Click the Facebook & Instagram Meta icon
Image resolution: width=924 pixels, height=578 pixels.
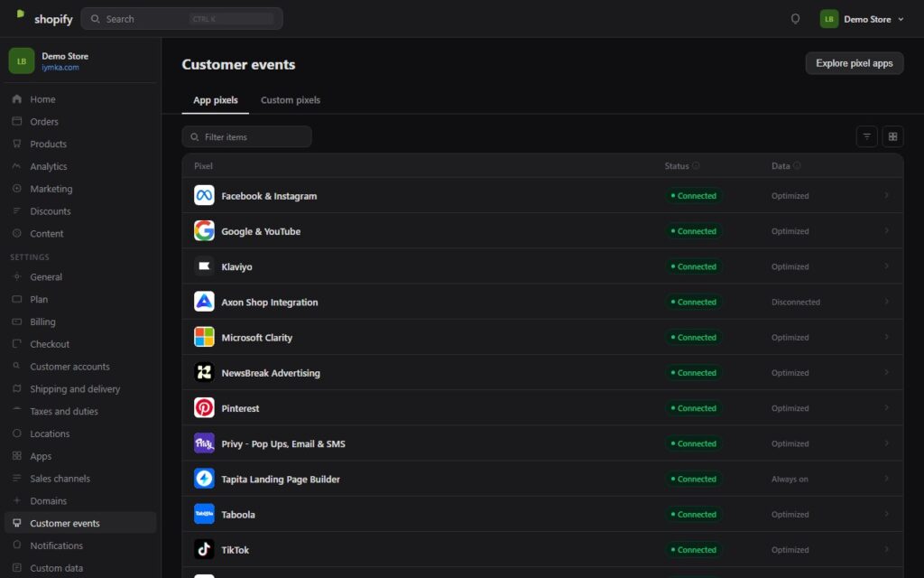[204, 195]
